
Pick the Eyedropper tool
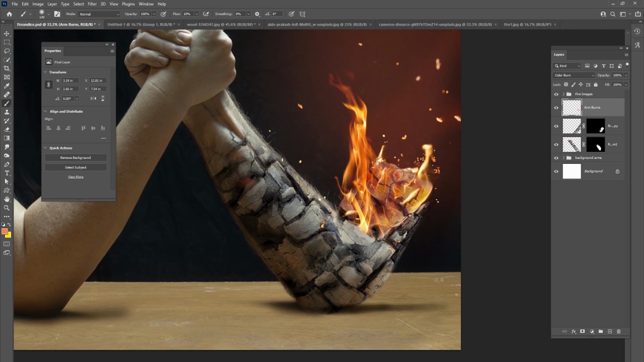click(x=7, y=86)
